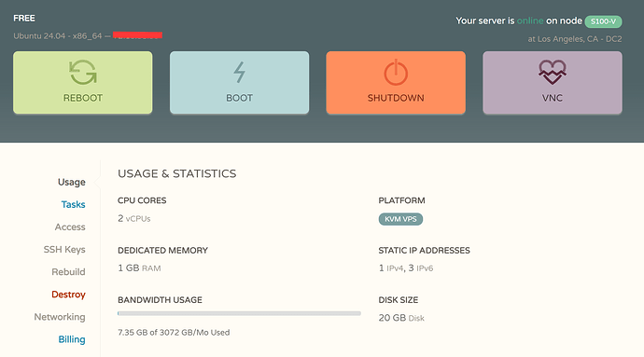Click the green 'online' status text
The image size is (644, 357).
click(x=530, y=21)
